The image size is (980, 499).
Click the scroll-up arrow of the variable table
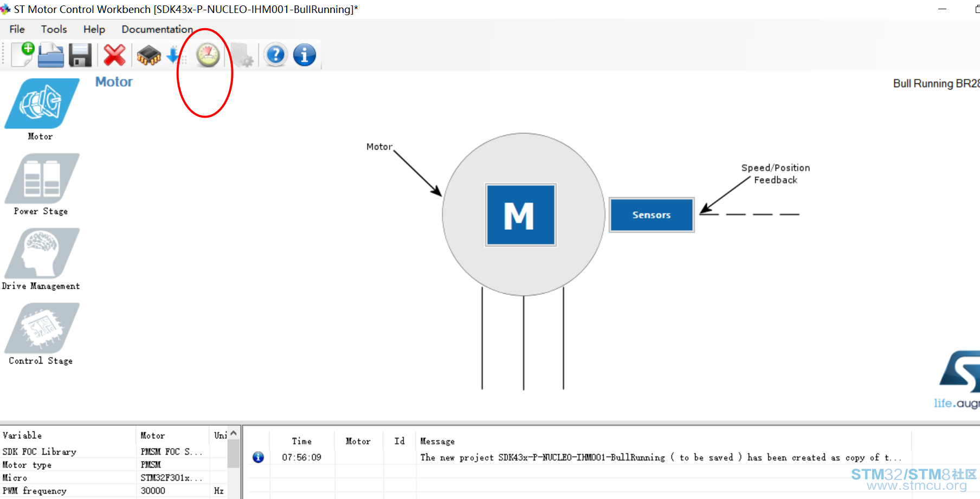click(x=234, y=433)
